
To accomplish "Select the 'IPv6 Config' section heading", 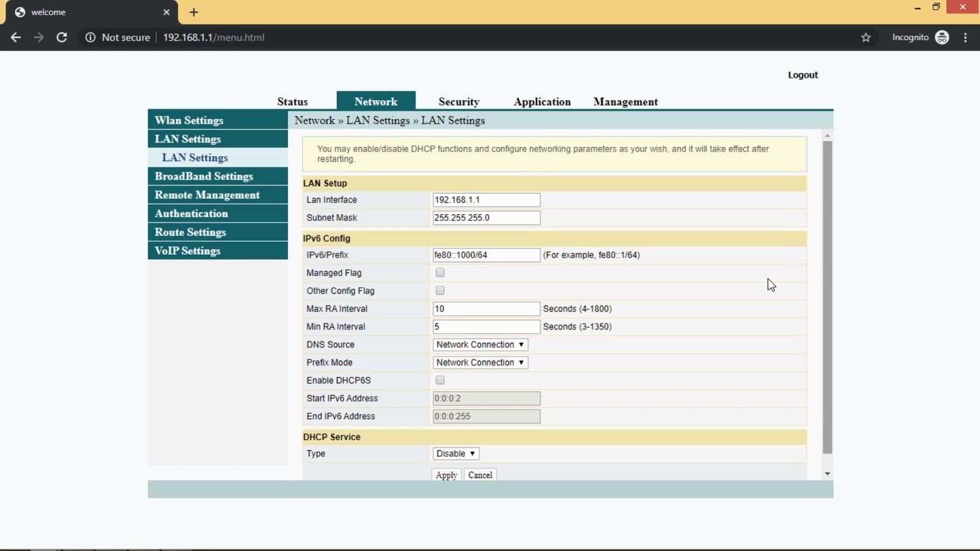I will [326, 238].
